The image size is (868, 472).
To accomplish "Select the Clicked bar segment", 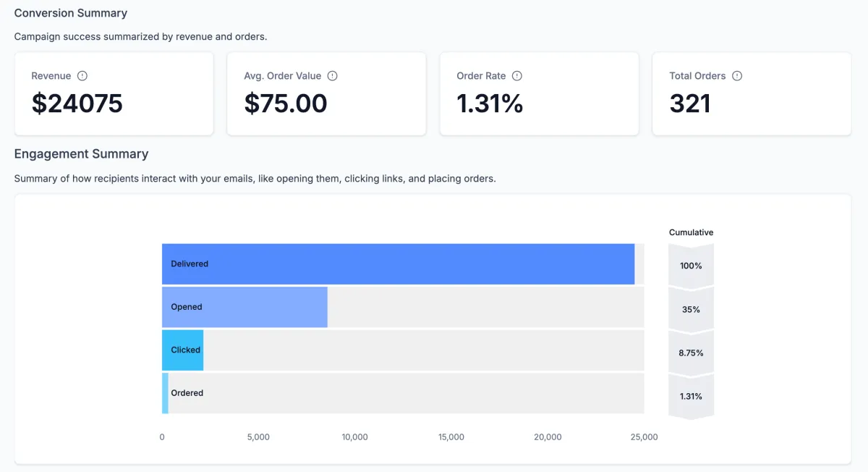I will 182,350.
